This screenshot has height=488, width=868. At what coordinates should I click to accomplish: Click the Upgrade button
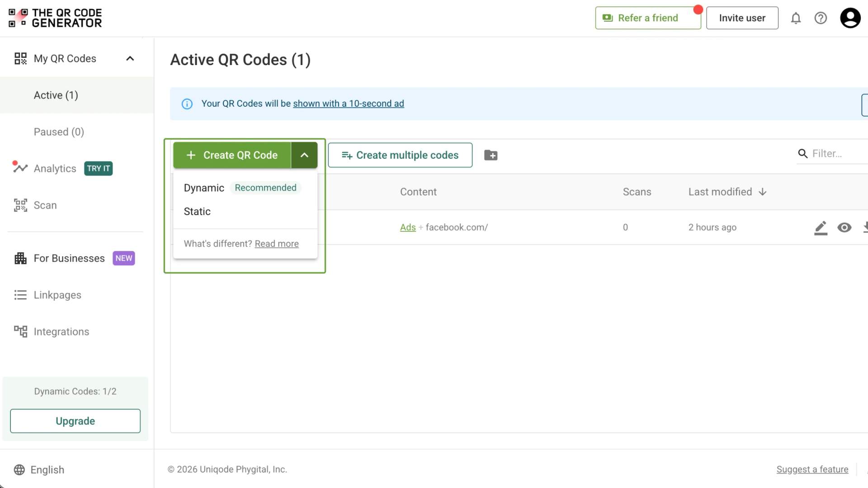[75, 421]
